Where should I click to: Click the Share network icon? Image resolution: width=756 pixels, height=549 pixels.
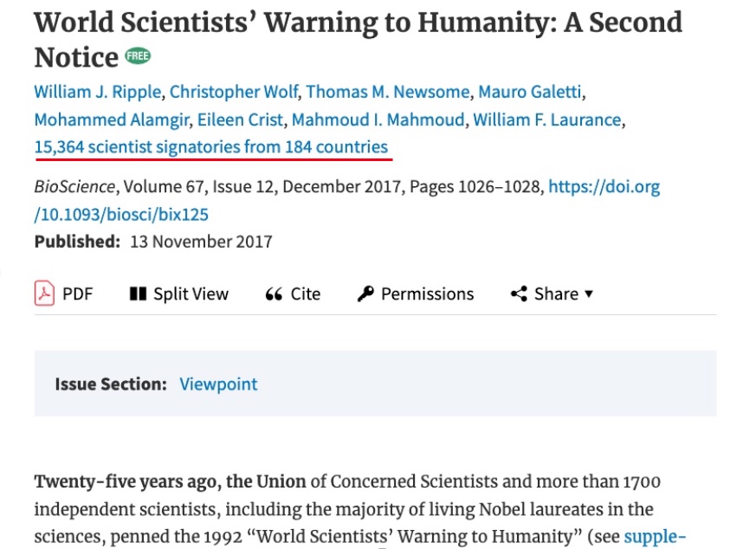click(x=519, y=294)
